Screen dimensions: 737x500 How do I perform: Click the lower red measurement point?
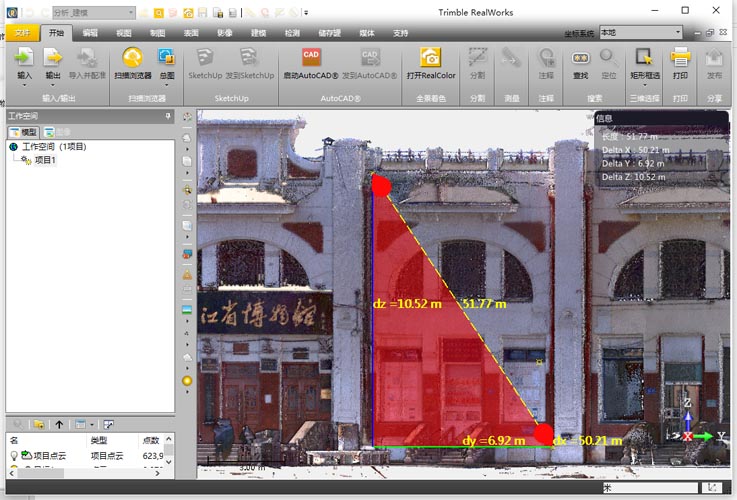coord(544,434)
